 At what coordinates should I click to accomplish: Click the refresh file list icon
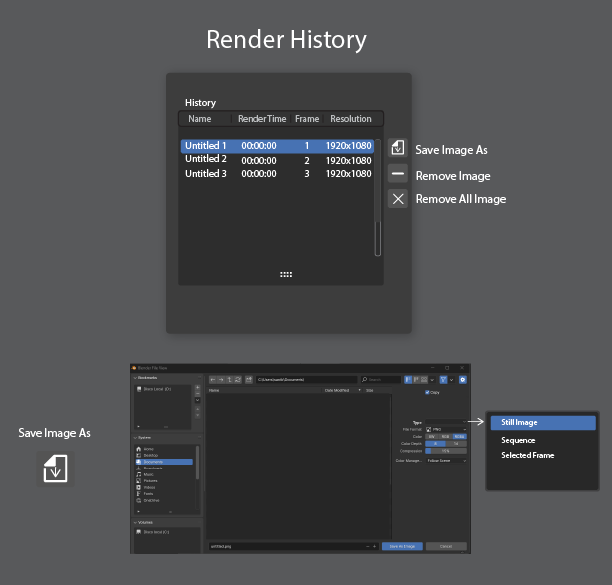click(x=238, y=380)
